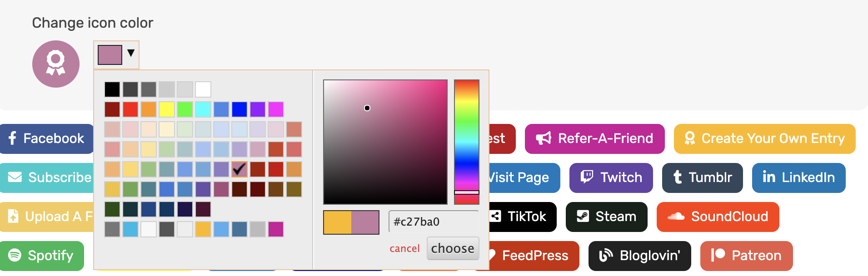Pick a hue on the vertical rainbow slider

[x=467, y=136]
